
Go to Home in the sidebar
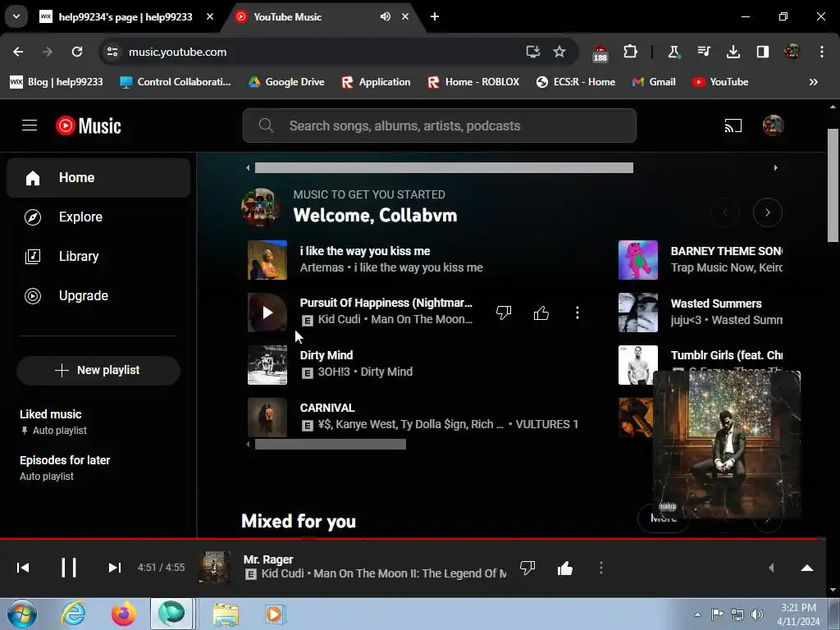pos(98,178)
